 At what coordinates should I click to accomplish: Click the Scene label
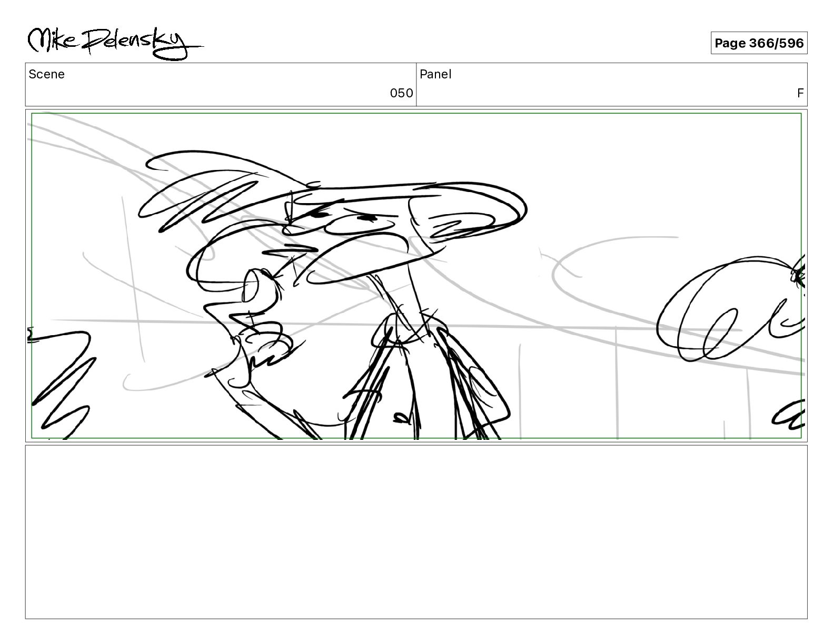47,74
